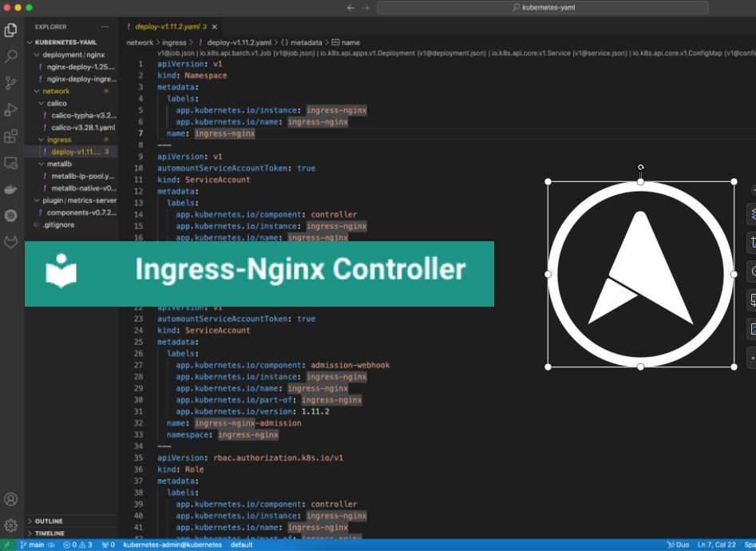Click the 'kind: Role' text on line 36
Image resolution: width=756 pixels, height=551 pixels.
[180, 470]
